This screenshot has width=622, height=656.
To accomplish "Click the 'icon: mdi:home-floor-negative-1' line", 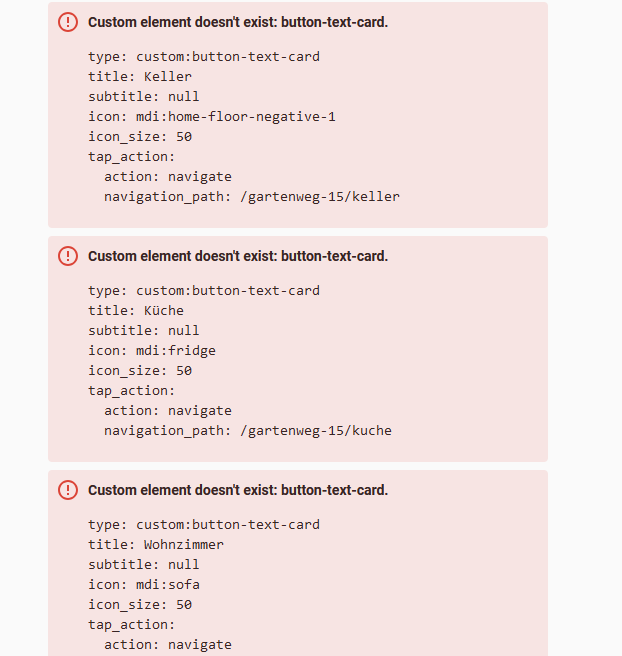I will coord(212,116).
